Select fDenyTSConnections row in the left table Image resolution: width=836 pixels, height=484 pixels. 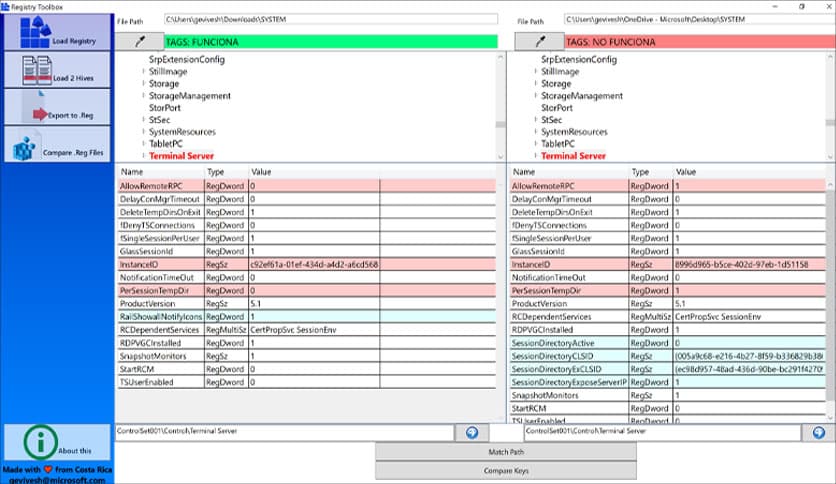307,225
